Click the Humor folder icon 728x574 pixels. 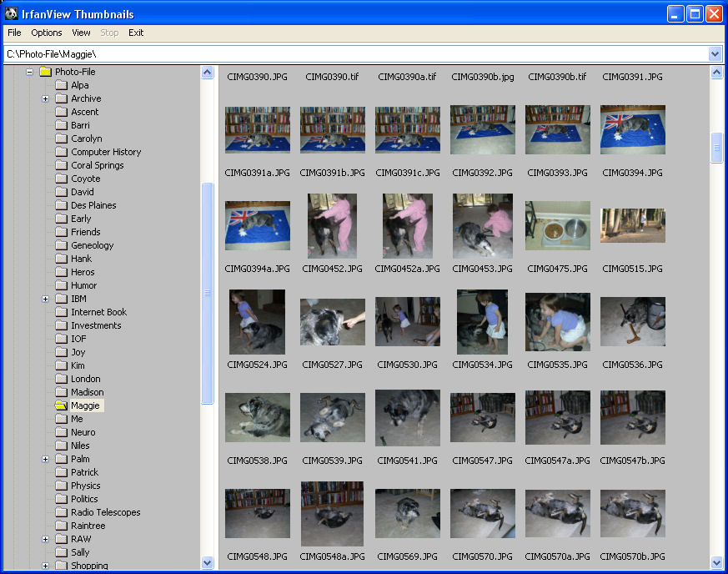(61, 285)
